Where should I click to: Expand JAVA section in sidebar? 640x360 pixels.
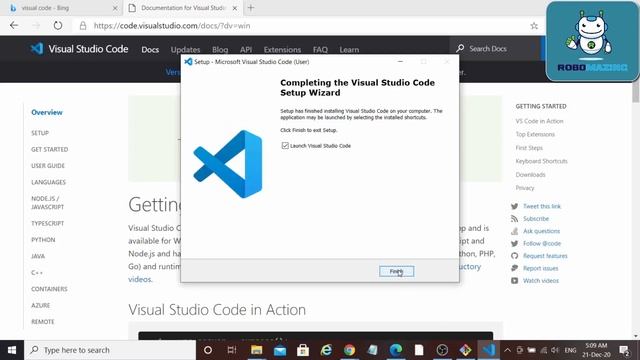(38, 256)
